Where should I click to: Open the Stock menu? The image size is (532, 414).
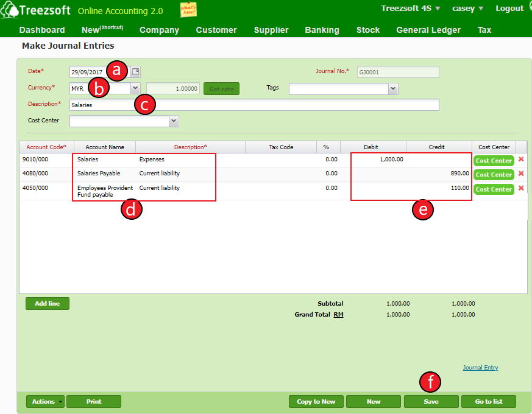click(x=368, y=30)
